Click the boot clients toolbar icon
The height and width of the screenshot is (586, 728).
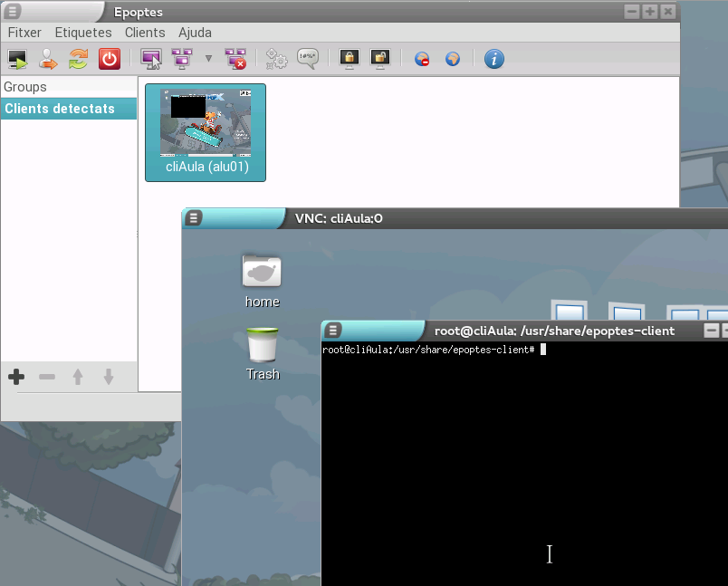coord(17,60)
